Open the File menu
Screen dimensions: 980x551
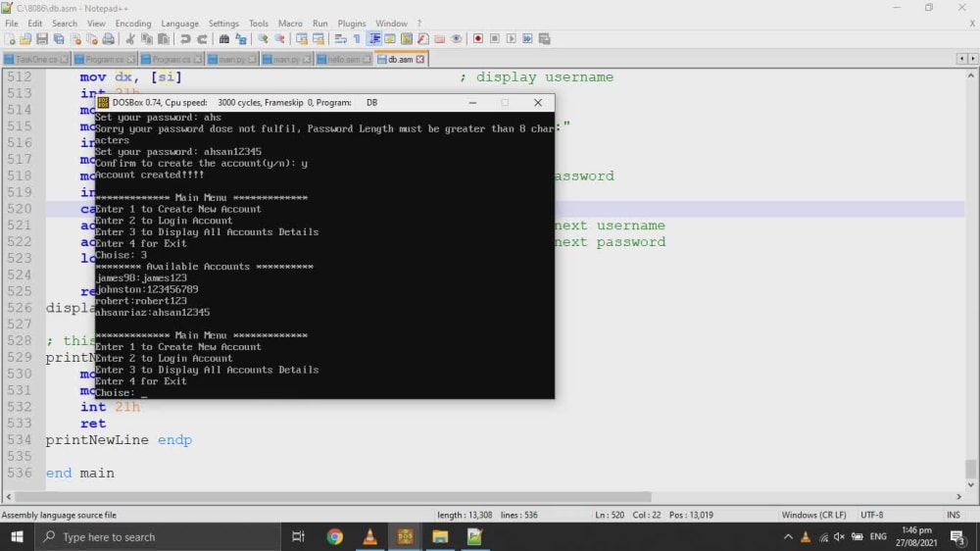coord(11,24)
